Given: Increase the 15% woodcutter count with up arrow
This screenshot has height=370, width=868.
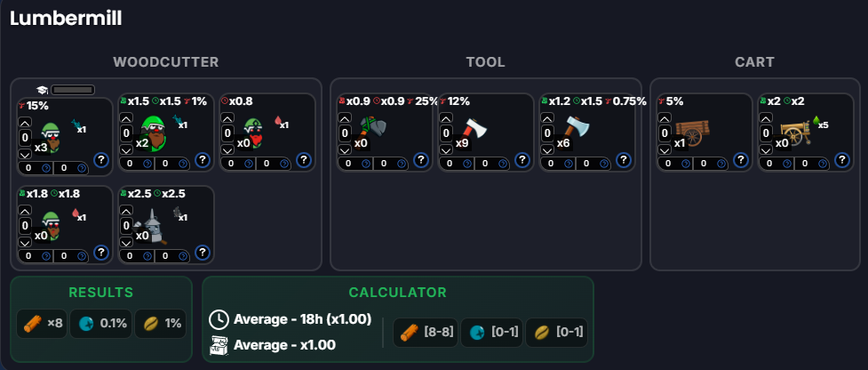Looking at the screenshot, I should (x=25, y=123).
